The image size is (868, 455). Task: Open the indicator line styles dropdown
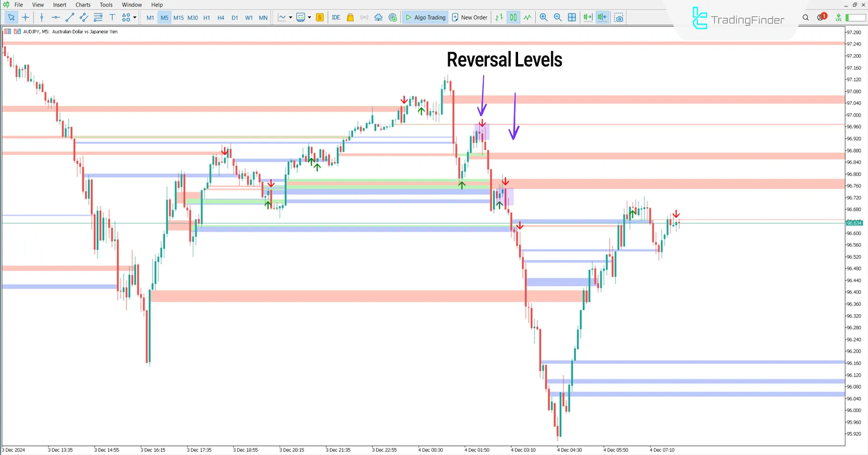290,17
